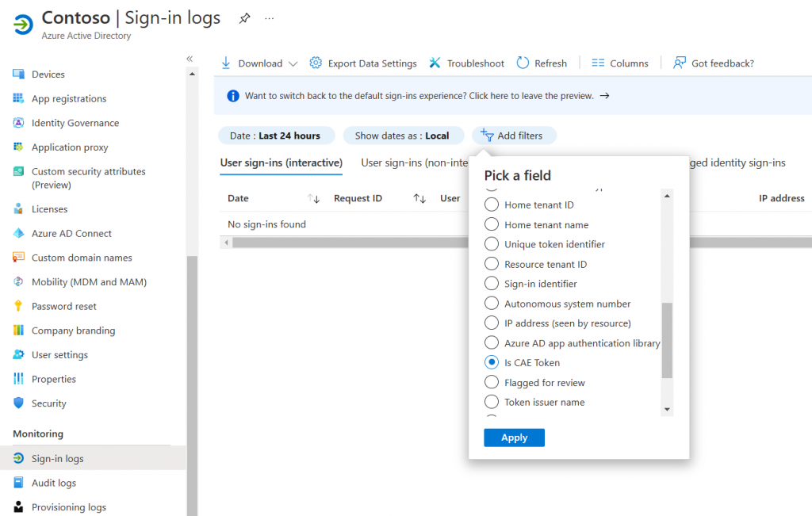Click the Refresh button
The height and width of the screenshot is (516, 812).
542,63
